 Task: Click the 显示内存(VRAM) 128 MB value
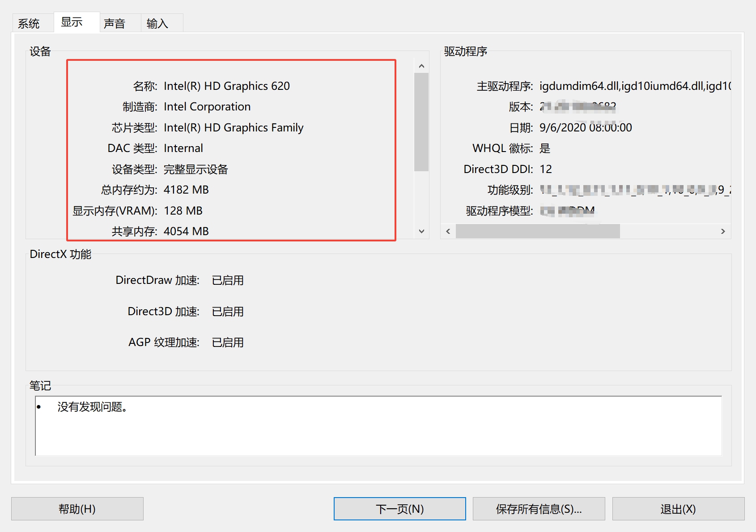[183, 210]
